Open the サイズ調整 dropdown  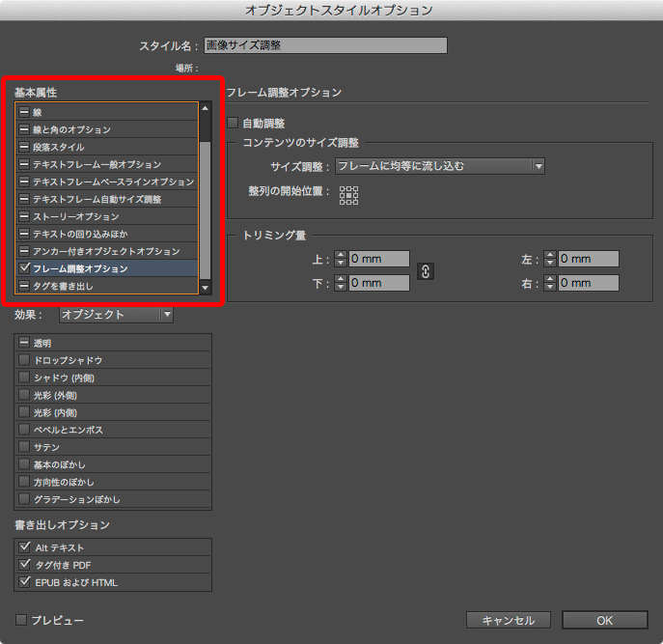(x=440, y=166)
